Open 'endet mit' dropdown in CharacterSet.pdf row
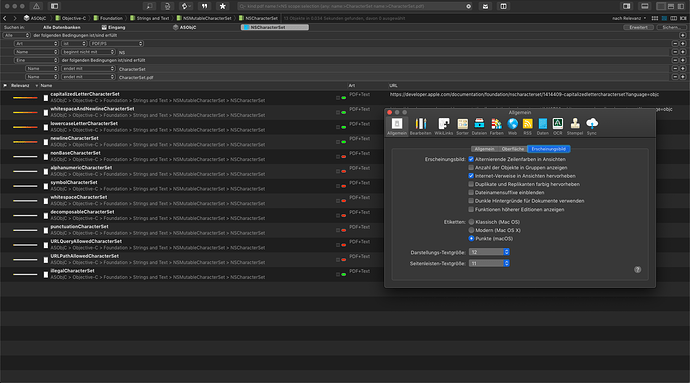 [x=88, y=77]
